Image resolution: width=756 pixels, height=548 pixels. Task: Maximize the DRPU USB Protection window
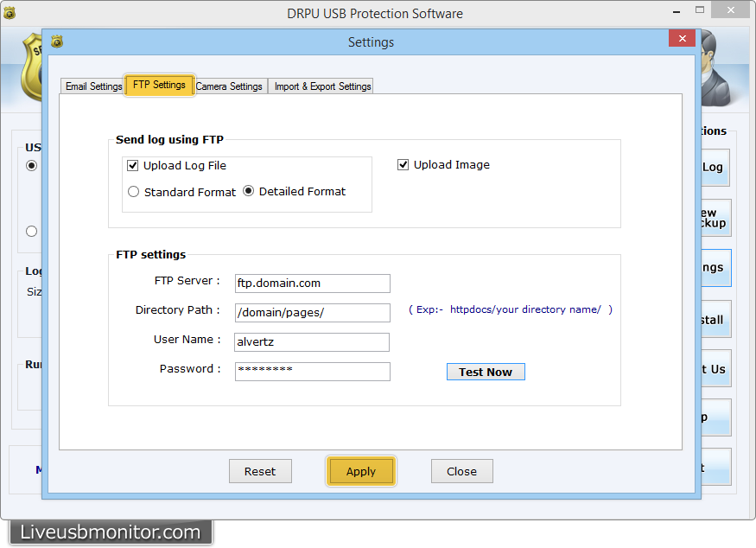coord(700,10)
